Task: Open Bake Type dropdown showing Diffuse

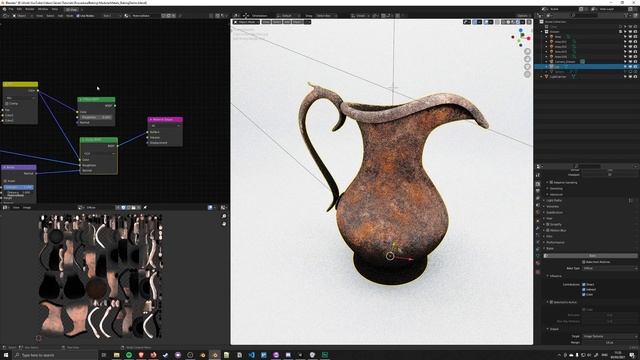Action: (610, 268)
